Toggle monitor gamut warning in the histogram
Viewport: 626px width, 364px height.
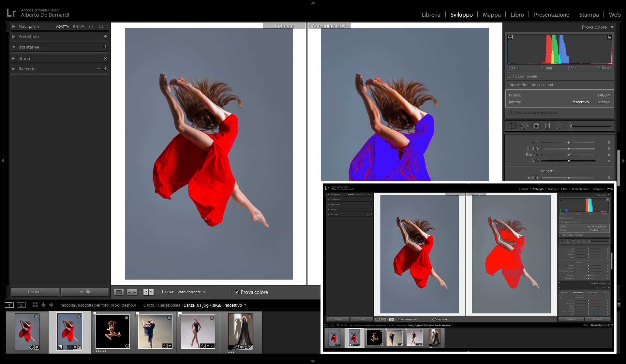(x=510, y=37)
